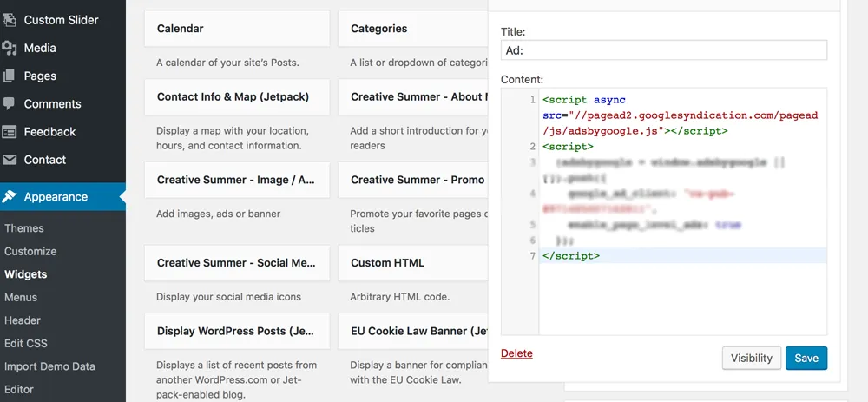868x402 pixels.
Task: Click the Title input field
Action: pyautogui.click(x=664, y=50)
